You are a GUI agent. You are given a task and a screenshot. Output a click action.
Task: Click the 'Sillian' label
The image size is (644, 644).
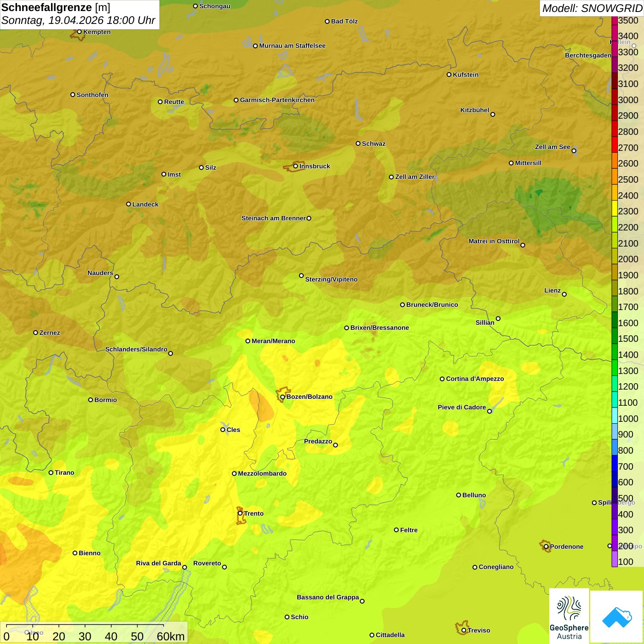(x=485, y=322)
